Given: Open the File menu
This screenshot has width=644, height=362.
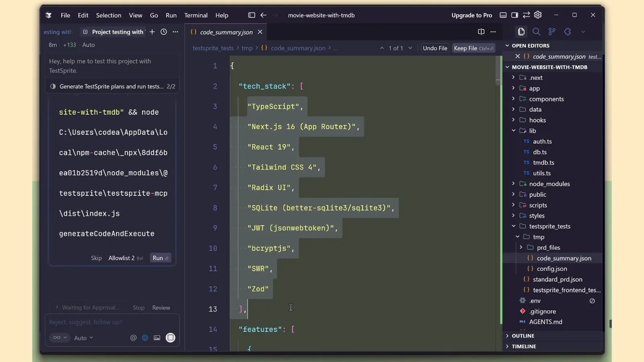Looking at the screenshot, I should pyautogui.click(x=65, y=15).
